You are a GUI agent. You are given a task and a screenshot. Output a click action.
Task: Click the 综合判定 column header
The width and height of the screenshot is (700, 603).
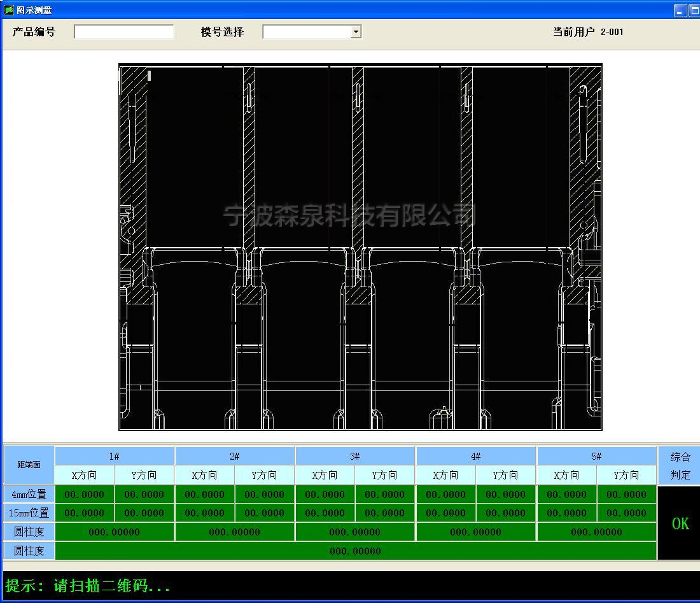[x=679, y=465]
